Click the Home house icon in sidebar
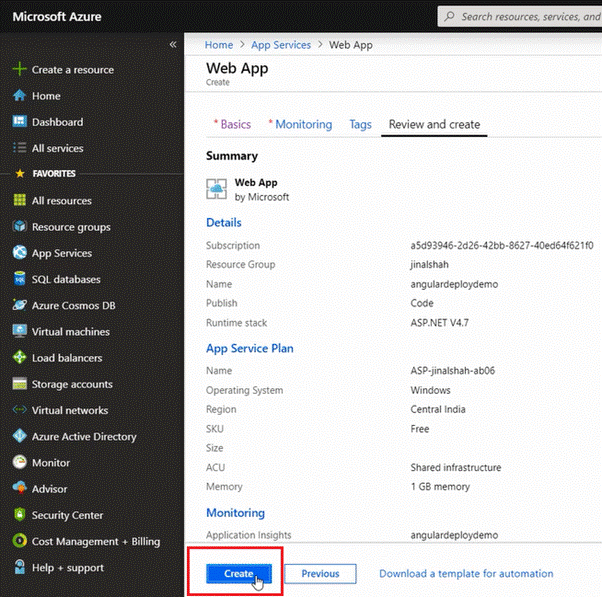Viewport: 602px width, 597px height. click(19, 96)
